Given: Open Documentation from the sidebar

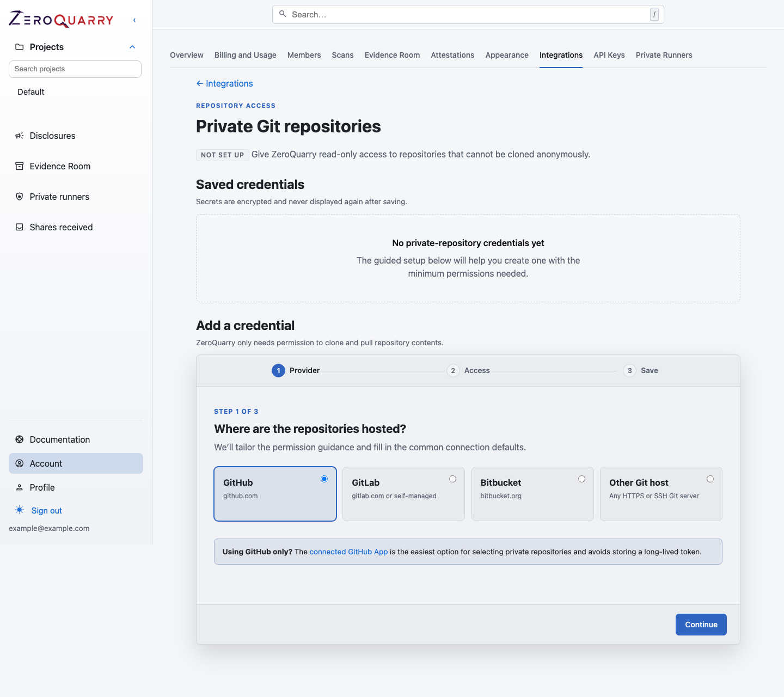Looking at the screenshot, I should pos(60,439).
